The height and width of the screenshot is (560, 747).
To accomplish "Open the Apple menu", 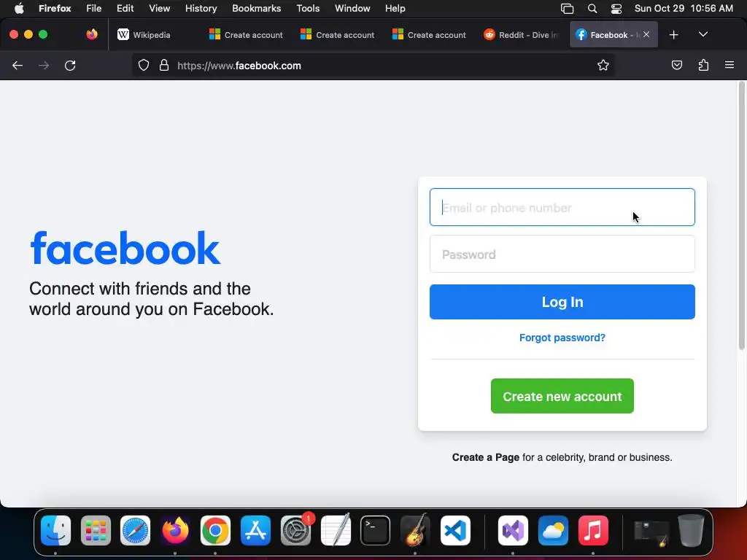I will coord(19,8).
